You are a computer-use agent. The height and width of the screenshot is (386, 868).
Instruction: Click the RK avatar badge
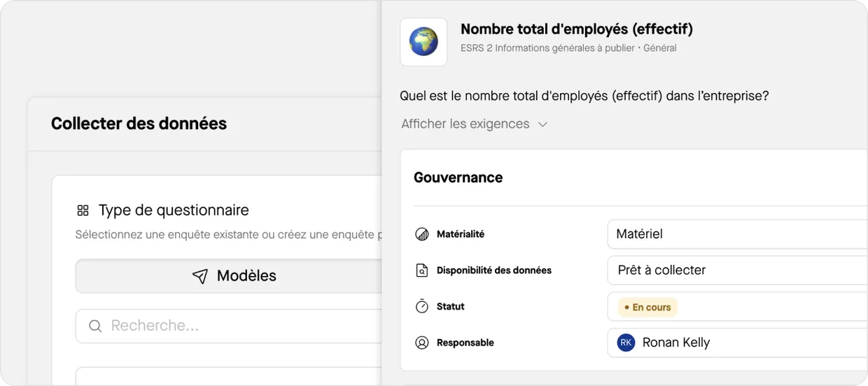(626, 343)
